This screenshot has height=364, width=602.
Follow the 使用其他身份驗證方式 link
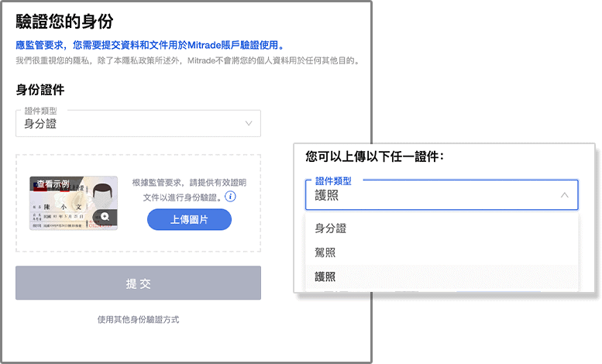point(138,319)
